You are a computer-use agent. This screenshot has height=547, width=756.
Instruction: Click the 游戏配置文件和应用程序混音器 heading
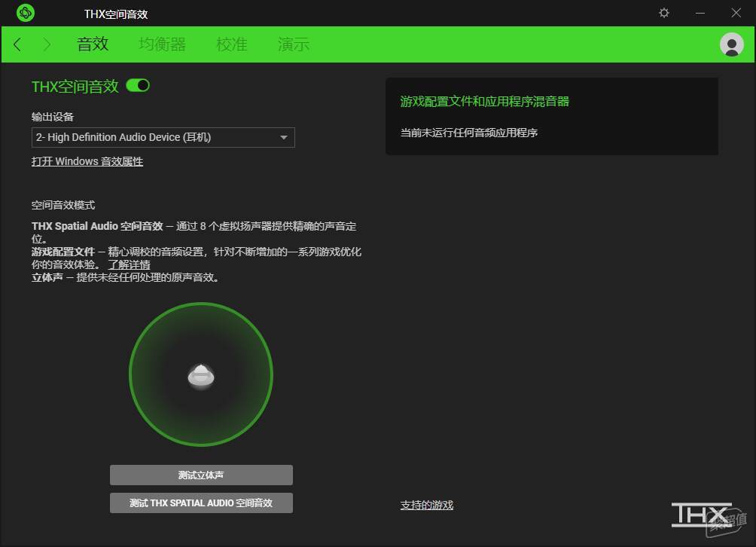click(485, 101)
